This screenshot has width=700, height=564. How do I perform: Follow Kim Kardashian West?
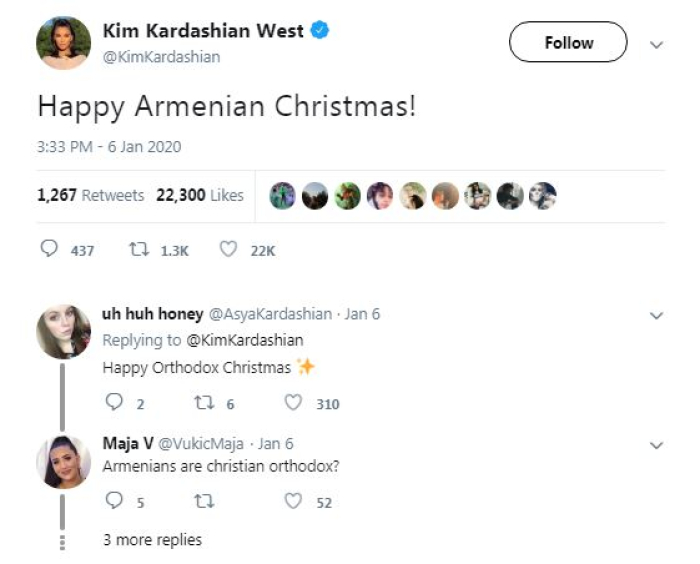click(x=568, y=43)
